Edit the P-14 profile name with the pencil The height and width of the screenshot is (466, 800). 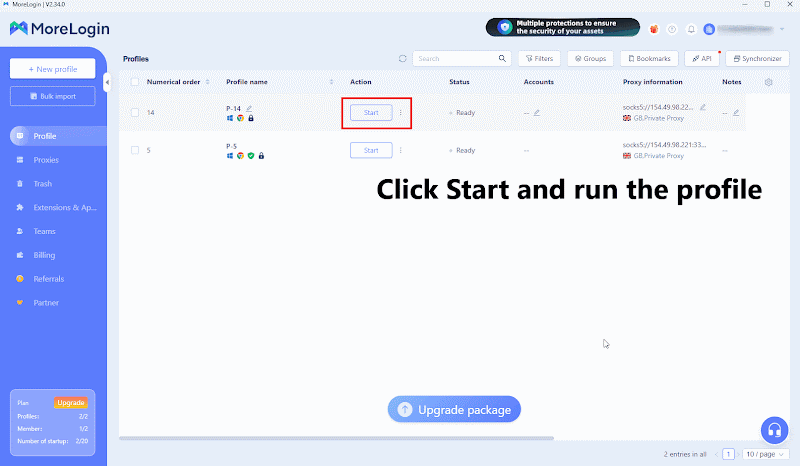250,108
